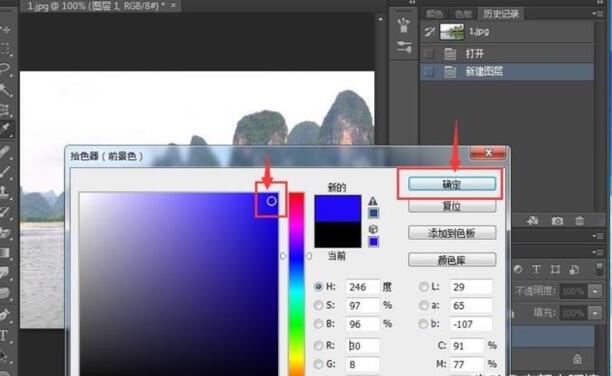The image size is (612, 376).
Task: Toggle layer filter on/off switch
Action: point(600,269)
